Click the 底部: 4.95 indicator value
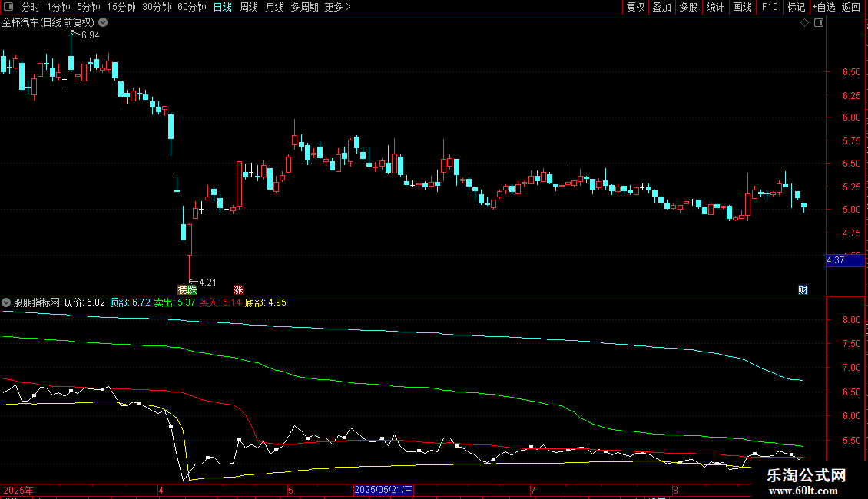This screenshot has height=499, width=868. 265,302
